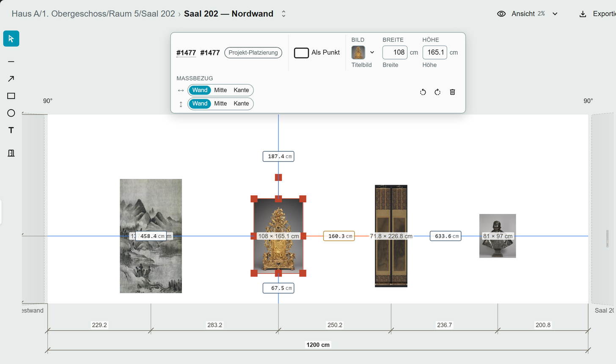Screen dimensions: 616x364
Task: Click the bottom-left resize handle of selected artwork
Action: (254, 273)
